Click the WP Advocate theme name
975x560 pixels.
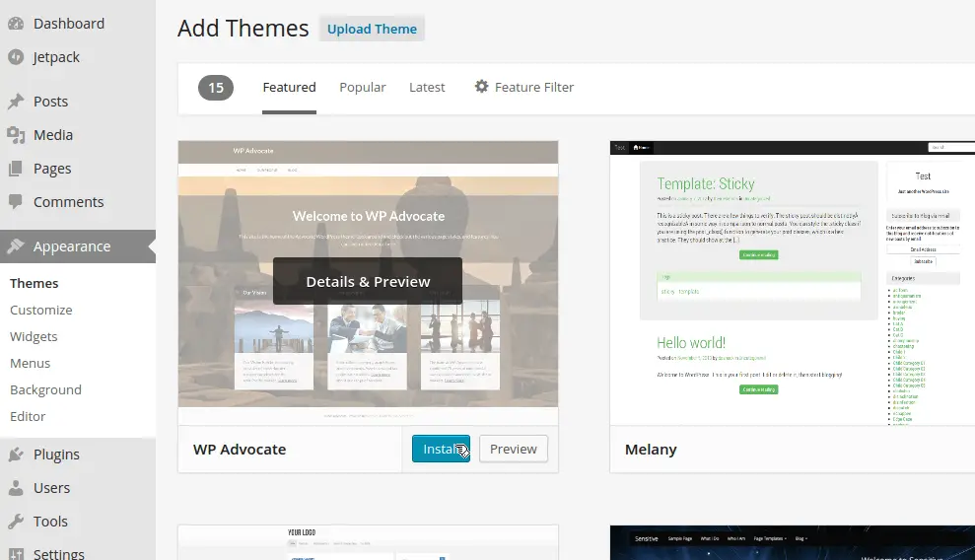240,450
